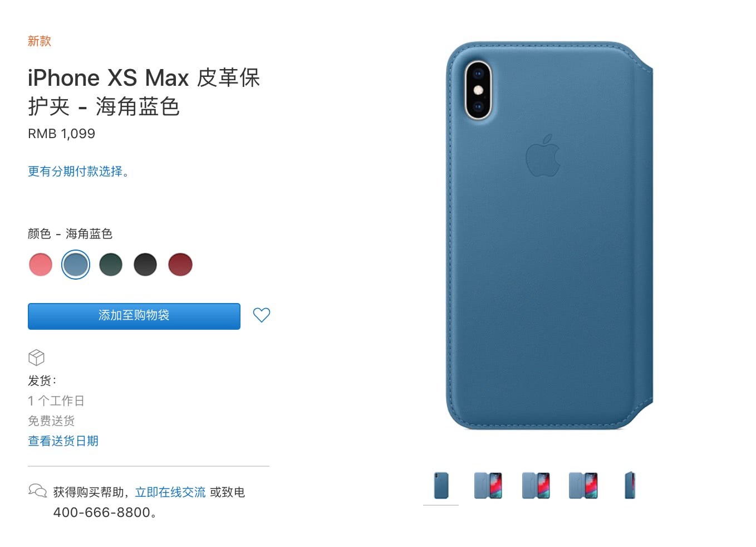Click the product title iPhone XS Max 皮革保护夹
Image resolution: width=756 pixels, height=547 pixels.
click(144, 92)
